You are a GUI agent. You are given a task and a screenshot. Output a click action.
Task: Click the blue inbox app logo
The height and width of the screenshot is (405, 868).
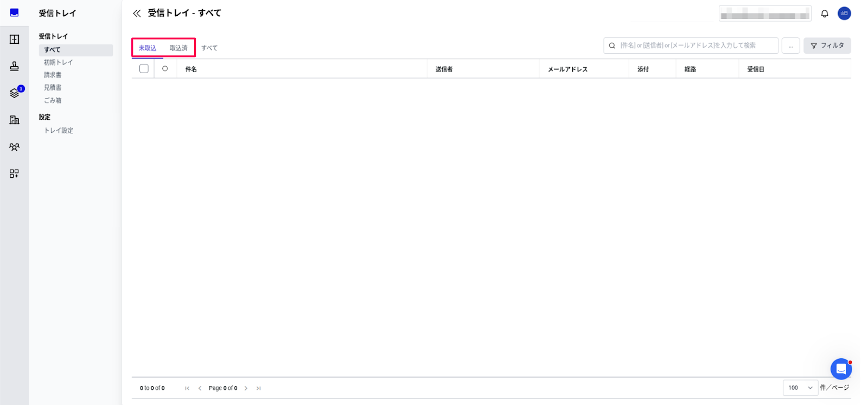[14, 12]
